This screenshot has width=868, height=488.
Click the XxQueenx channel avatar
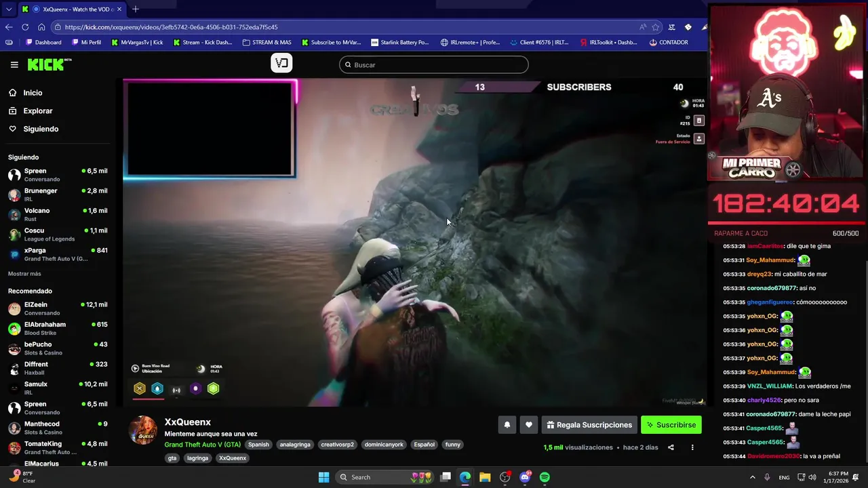143,431
